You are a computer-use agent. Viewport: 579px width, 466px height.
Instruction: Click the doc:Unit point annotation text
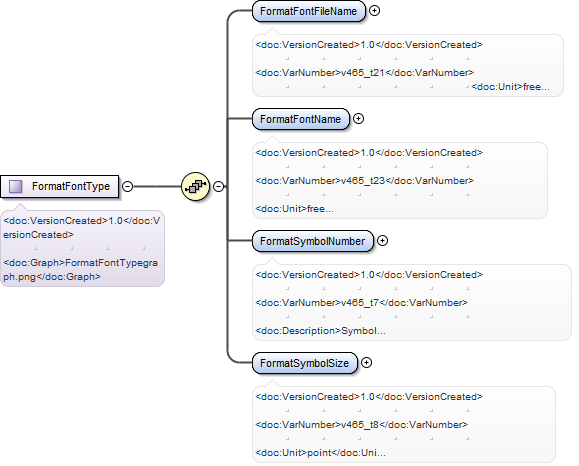[320, 453]
